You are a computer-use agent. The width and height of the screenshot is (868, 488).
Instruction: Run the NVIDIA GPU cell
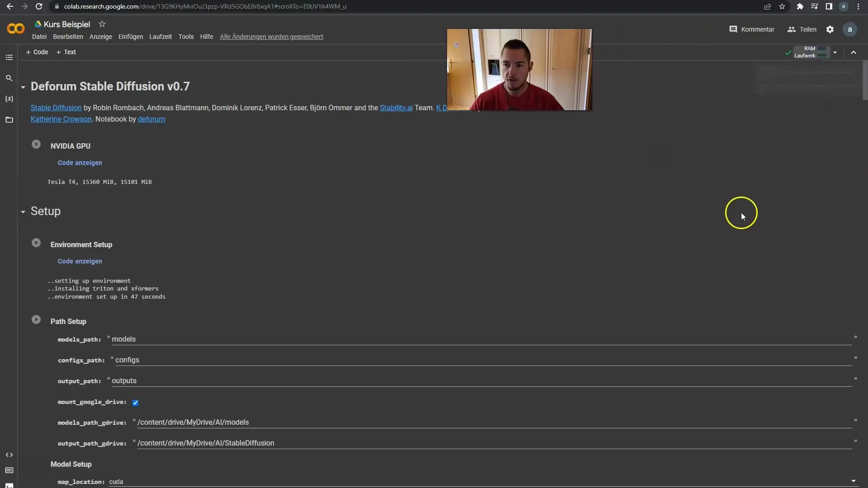click(36, 145)
